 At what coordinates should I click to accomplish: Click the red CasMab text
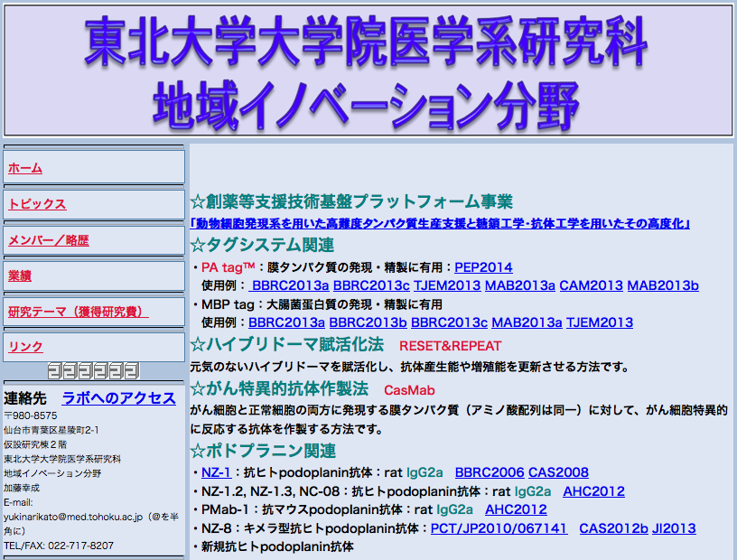tap(409, 390)
